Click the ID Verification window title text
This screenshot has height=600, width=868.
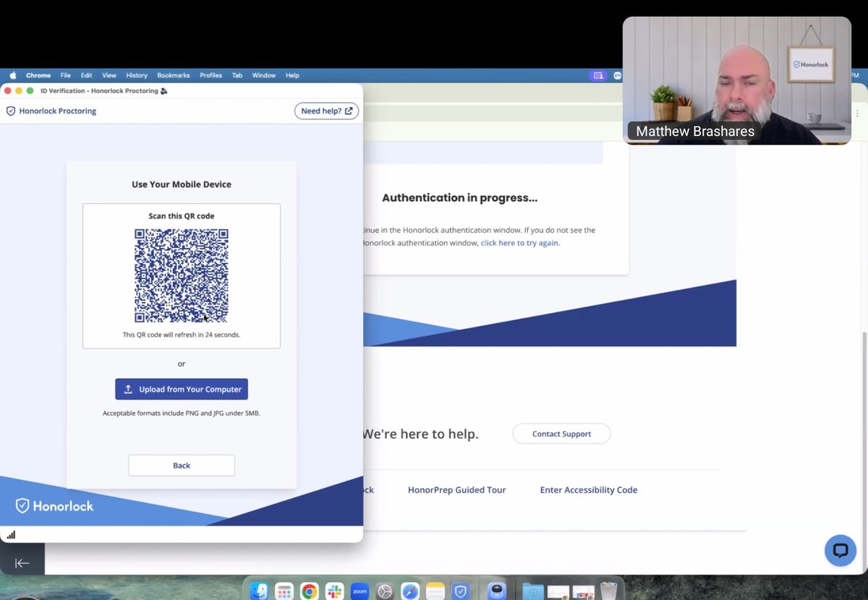[103, 91]
